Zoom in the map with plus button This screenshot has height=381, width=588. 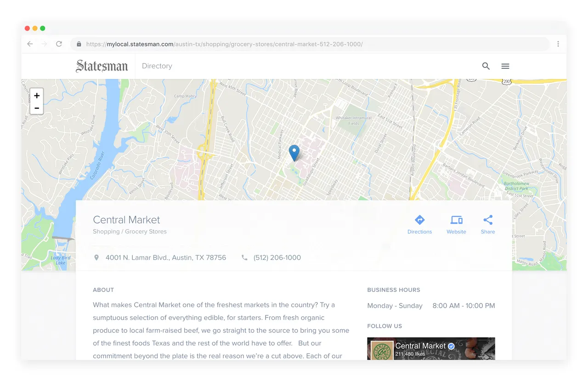pos(37,95)
